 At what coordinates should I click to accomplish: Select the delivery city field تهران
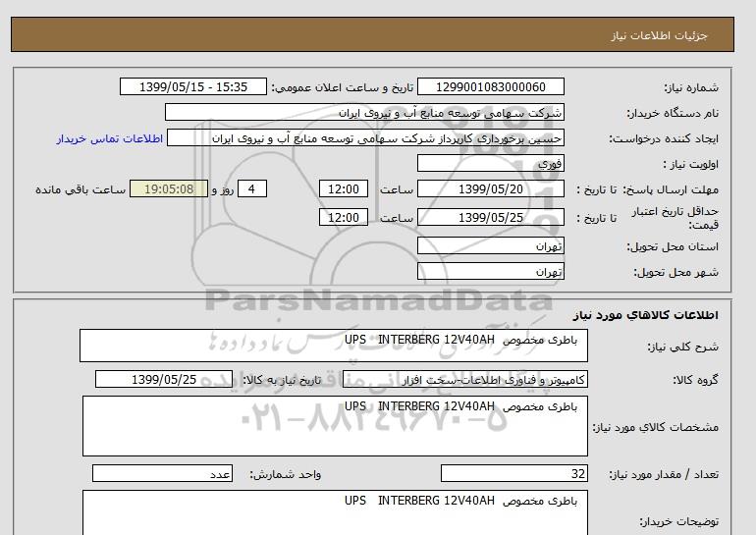490,271
